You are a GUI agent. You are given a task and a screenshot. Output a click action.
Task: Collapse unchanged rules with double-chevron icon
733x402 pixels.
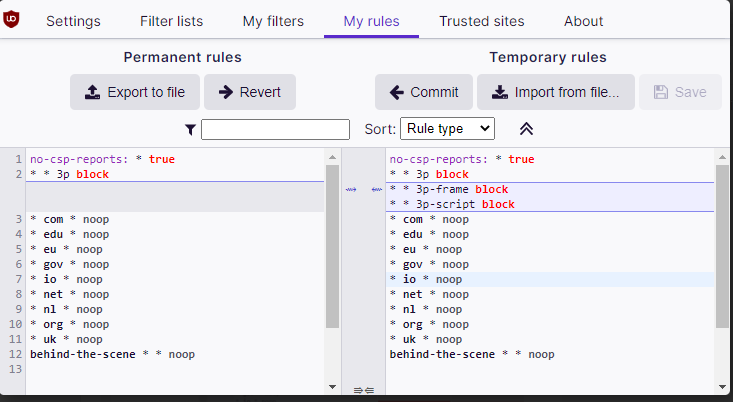tap(526, 129)
